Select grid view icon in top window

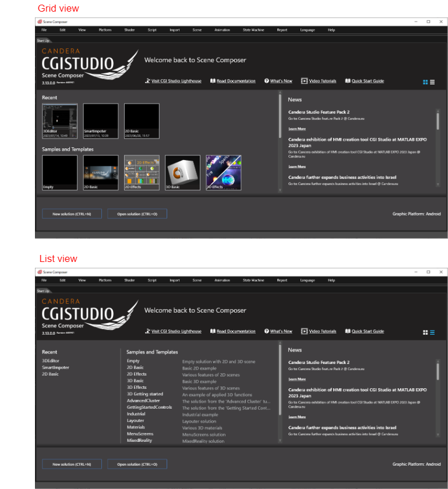point(425,82)
